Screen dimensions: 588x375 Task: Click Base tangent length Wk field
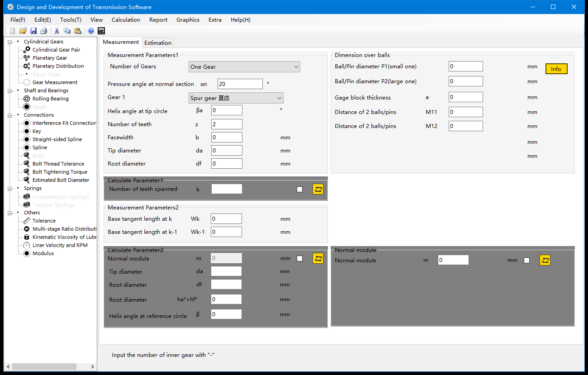tap(227, 219)
